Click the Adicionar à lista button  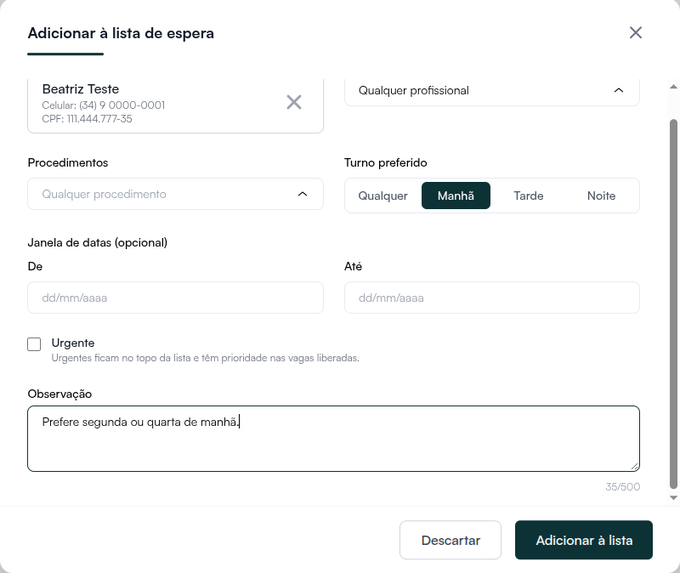tap(584, 540)
